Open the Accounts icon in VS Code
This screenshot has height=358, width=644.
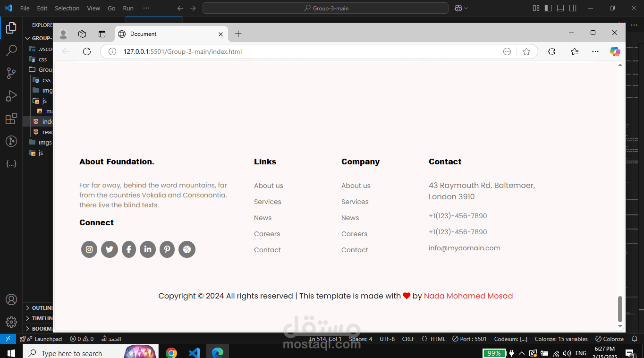11,299
